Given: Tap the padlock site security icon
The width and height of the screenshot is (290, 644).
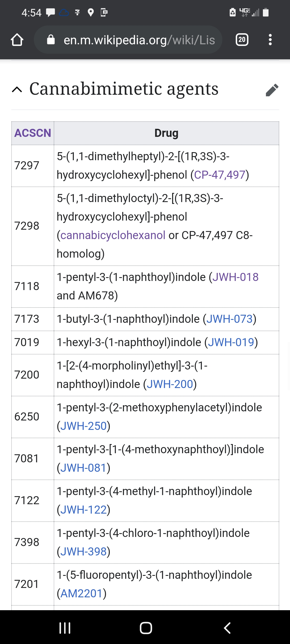Looking at the screenshot, I should (51, 40).
